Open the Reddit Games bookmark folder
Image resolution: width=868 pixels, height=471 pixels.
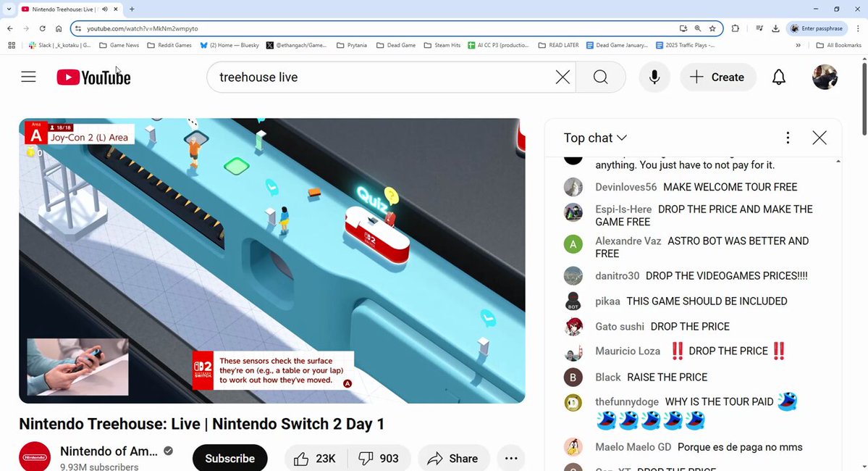(x=169, y=46)
